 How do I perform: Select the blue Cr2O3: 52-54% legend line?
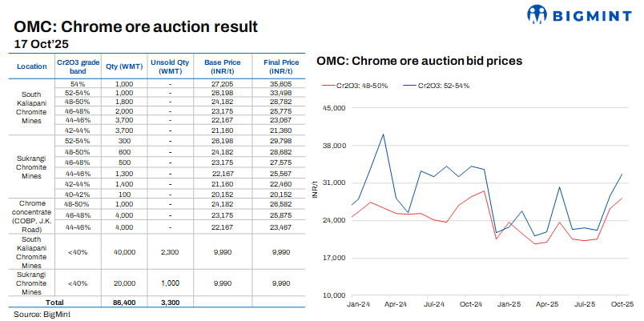point(409,84)
